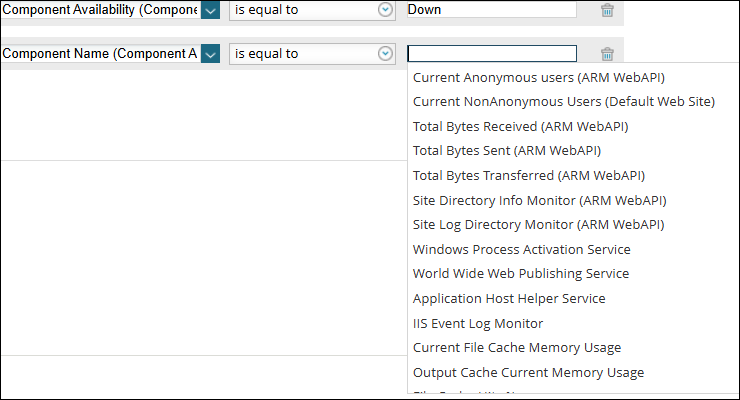This screenshot has width=740, height=400.
Task: Select 'Current Anonymous users (ARM WebAPI)'
Action: coord(538,77)
